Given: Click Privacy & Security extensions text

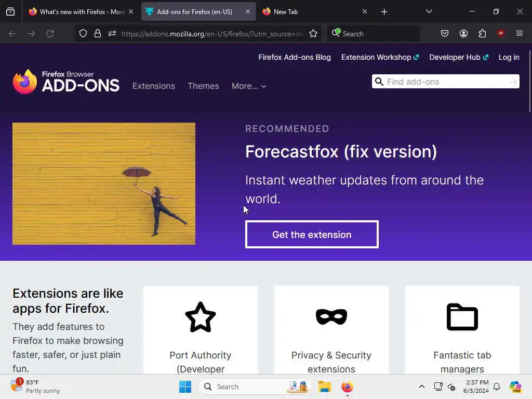Looking at the screenshot, I should pos(331,362).
